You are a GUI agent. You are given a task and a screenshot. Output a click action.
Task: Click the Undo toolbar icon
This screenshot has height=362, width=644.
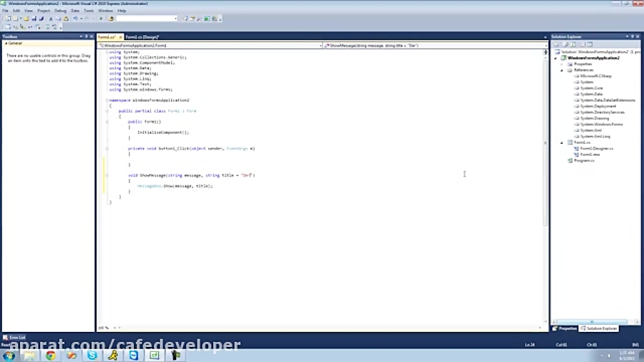[75, 19]
